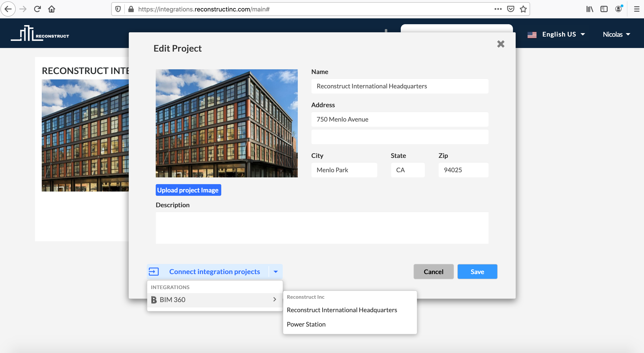
Task: Open the tracking protection shield icon
Action: tap(118, 9)
